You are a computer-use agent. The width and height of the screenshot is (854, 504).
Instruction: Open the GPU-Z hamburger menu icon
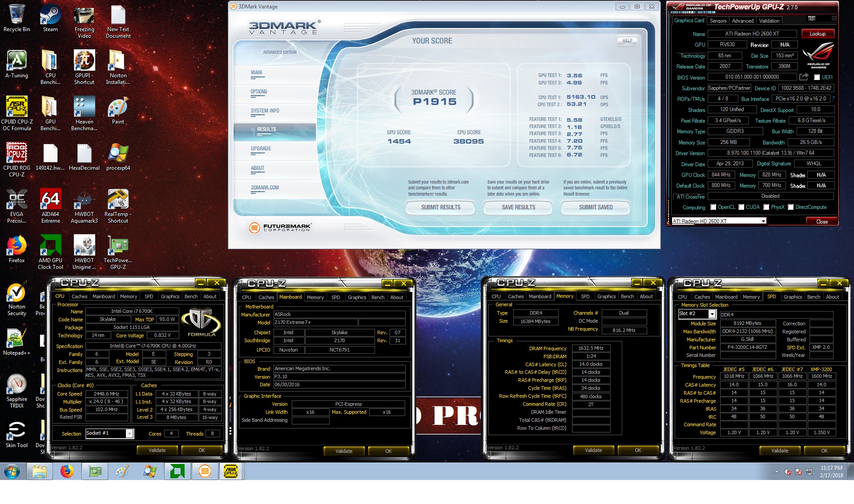pos(834,19)
